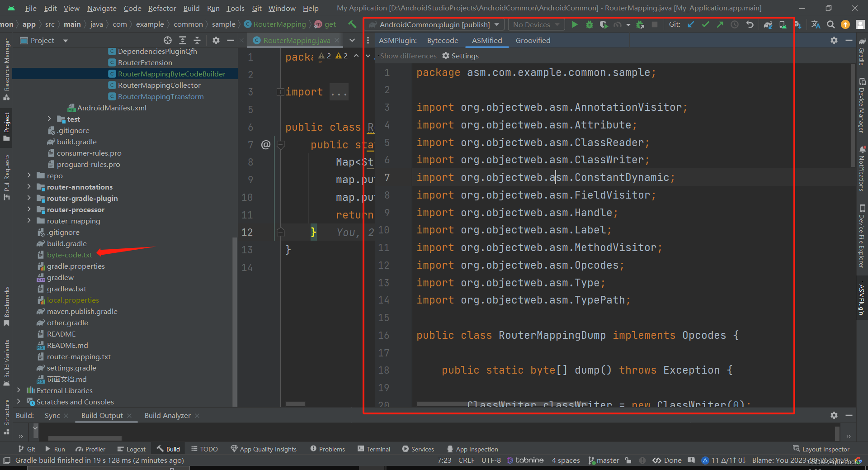Expand the test folder

(49, 119)
